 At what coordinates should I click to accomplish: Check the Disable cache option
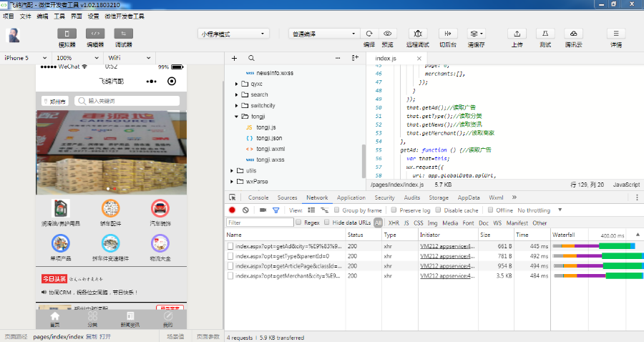438,210
